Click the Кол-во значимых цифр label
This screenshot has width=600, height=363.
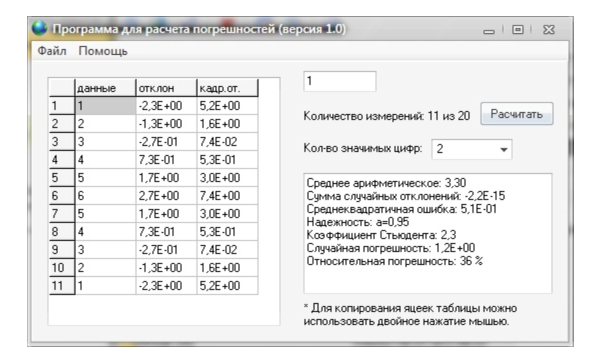(363, 148)
